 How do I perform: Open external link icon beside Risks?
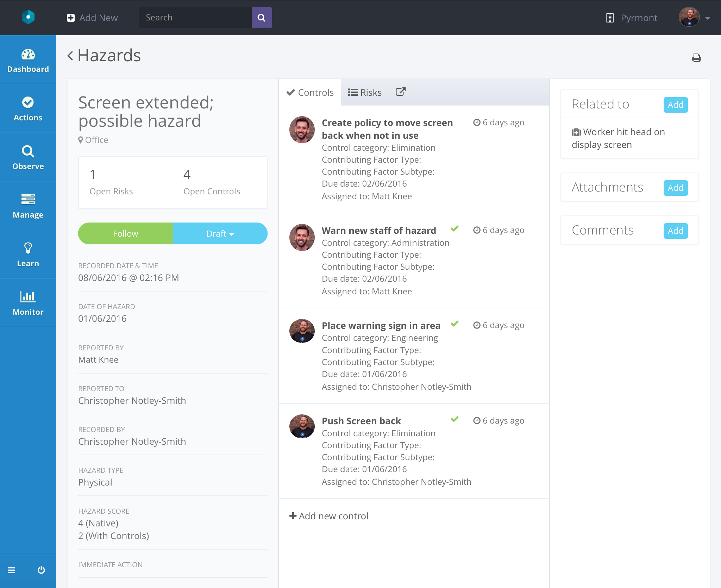(401, 92)
